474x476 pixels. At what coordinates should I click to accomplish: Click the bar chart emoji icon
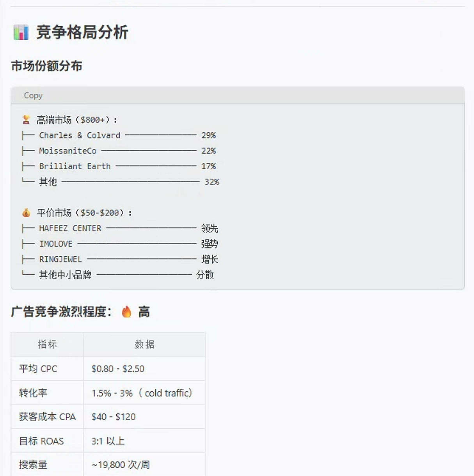coord(21,32)
